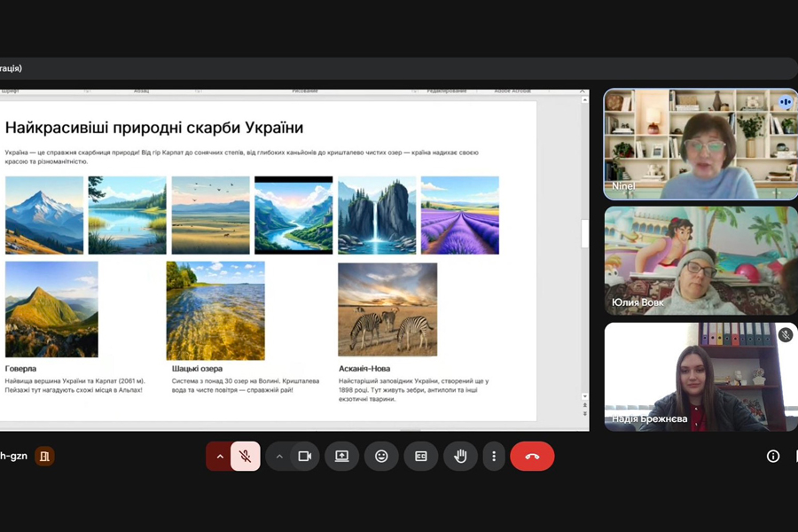This screenshot has width=798, height=532.
Task: Open the three-dot more options menu
Action: click(494, 456)
